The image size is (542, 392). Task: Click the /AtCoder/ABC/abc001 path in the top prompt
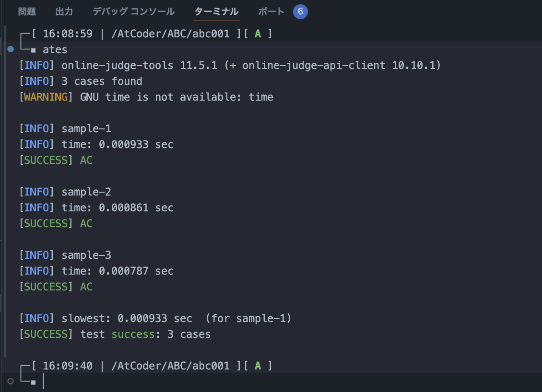click(173, 34)
